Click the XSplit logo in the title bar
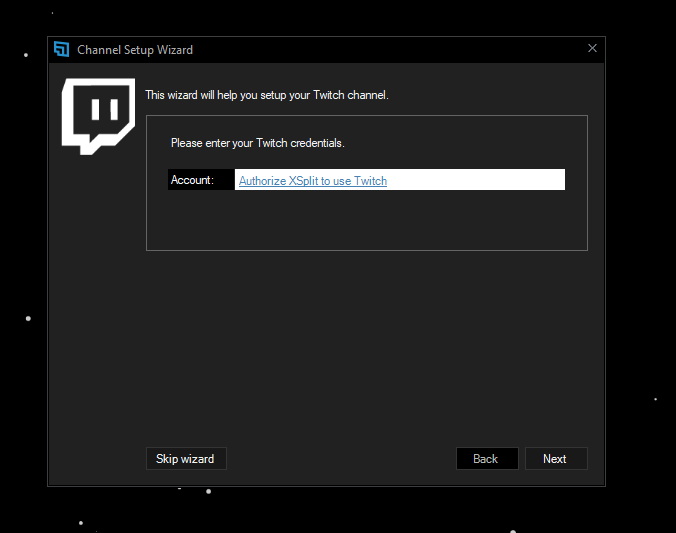676x533 pixels. [x=61, y=49]
